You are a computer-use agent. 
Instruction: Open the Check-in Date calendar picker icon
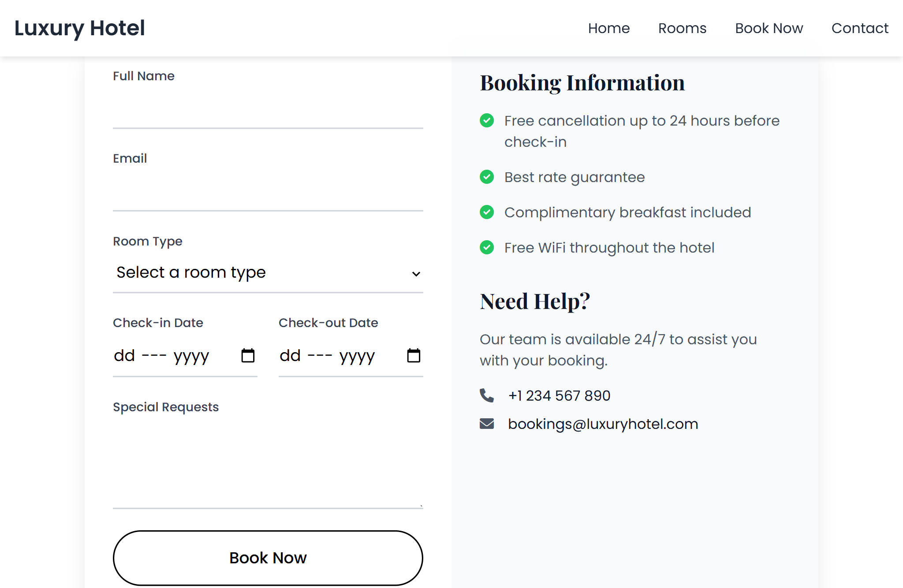tap(248, 355)
